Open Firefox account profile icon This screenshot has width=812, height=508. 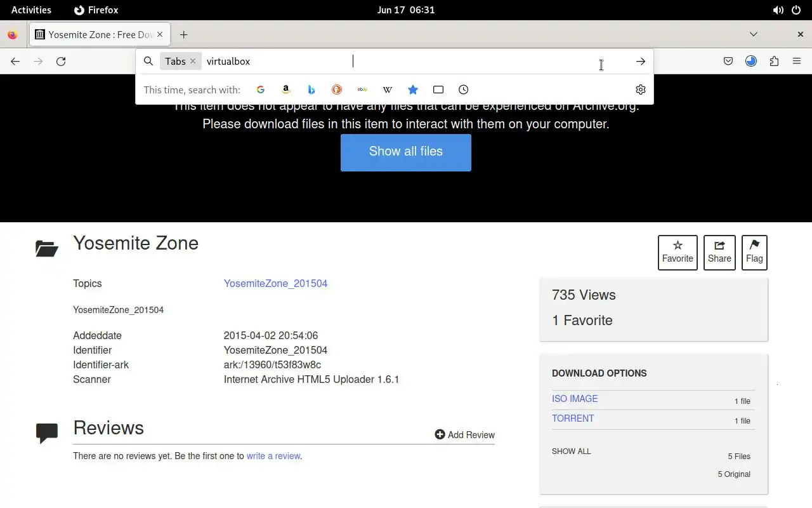coord(751,62)
